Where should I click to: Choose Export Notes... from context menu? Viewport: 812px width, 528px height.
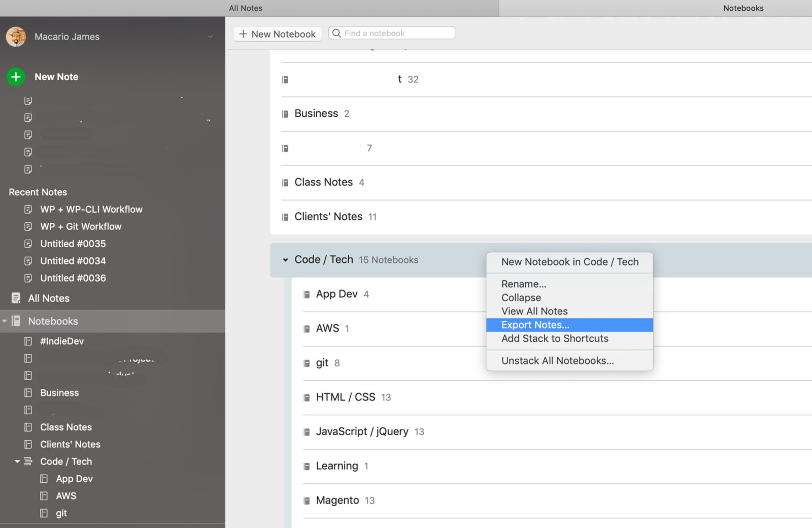(x=569, y=325)
